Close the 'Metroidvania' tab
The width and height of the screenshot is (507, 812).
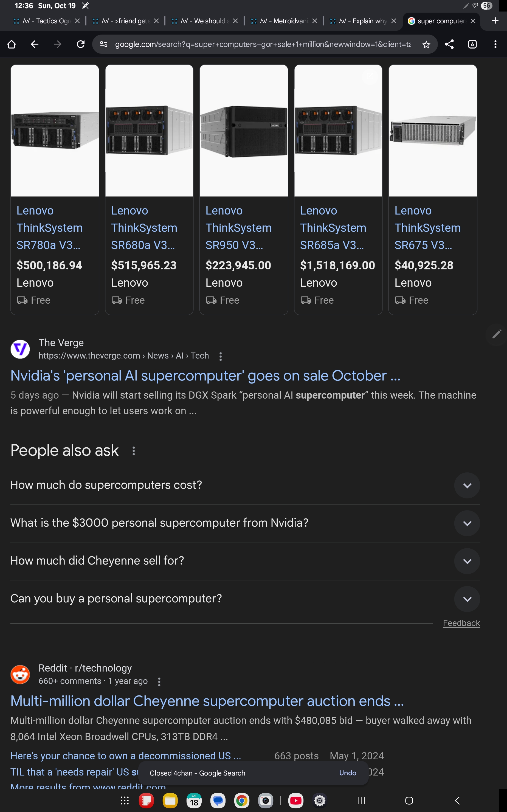point(314,21)
